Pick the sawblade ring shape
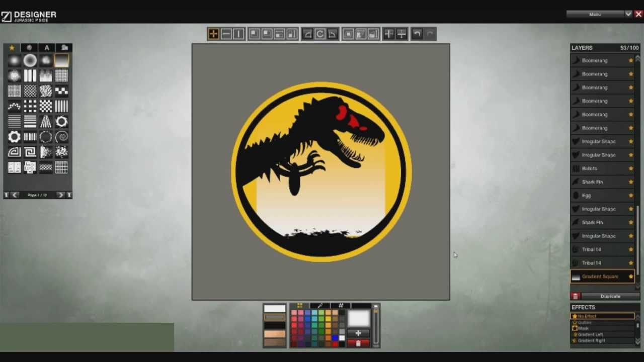This screenshot has width=644, height=362. click(61, 121)
